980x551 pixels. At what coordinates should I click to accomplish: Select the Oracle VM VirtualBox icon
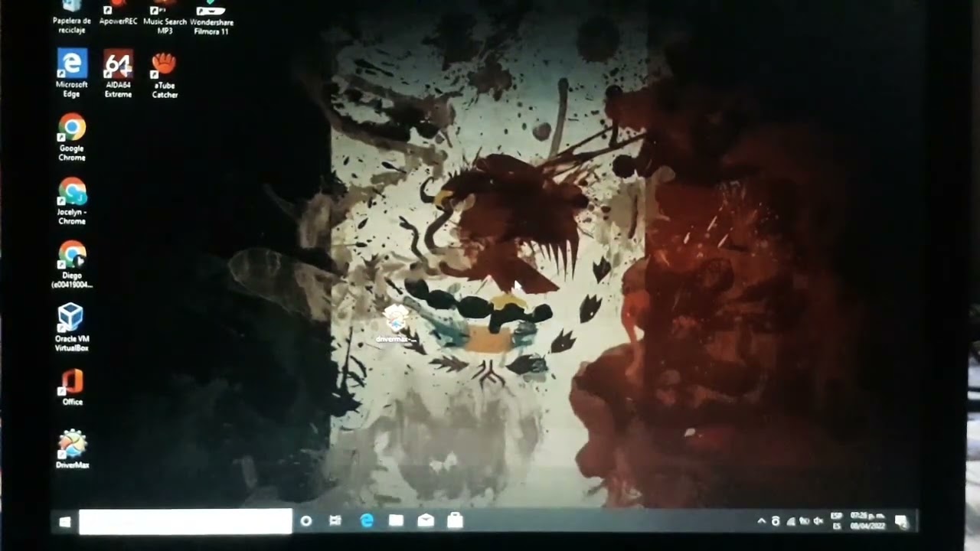point(72,328)
